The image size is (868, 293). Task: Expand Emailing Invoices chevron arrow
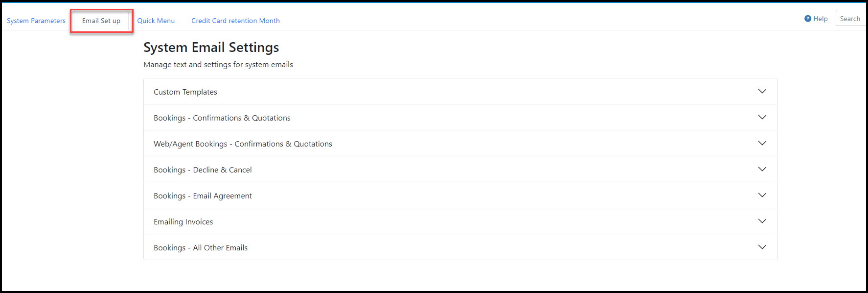762,221
